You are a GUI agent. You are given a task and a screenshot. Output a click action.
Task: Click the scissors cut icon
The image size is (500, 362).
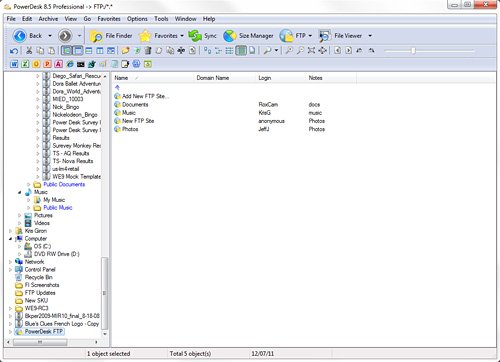tap(29, 51)
